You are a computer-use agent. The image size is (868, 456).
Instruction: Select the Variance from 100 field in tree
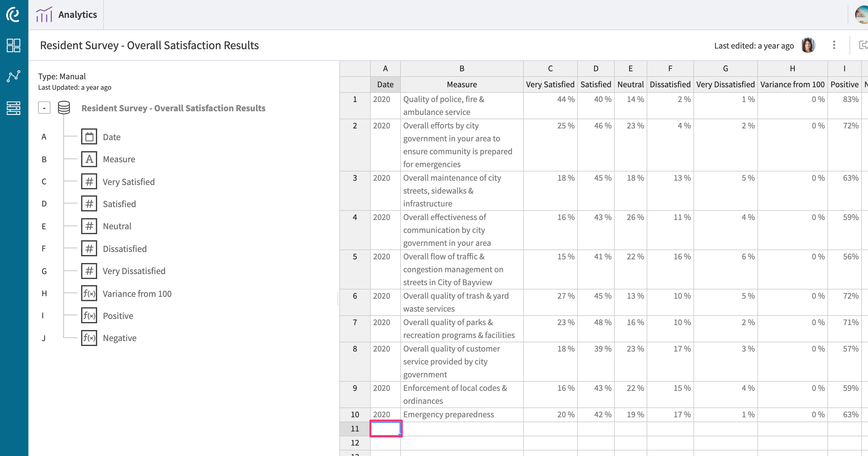point(137,294)
